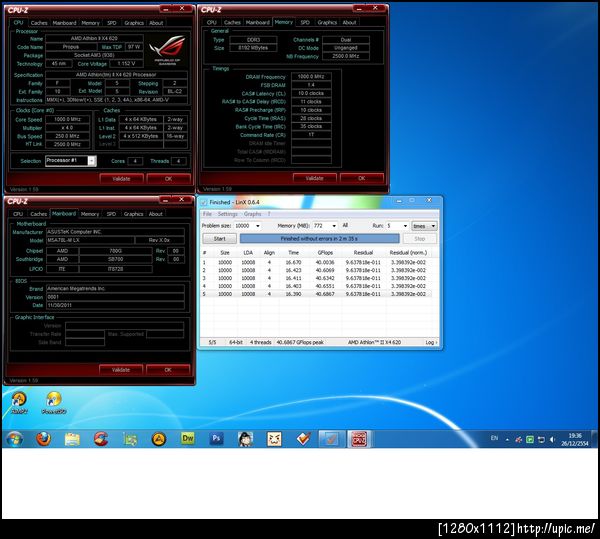
Task: Open the orange AIMP icon in taskbar
Action: pos(159,439)
